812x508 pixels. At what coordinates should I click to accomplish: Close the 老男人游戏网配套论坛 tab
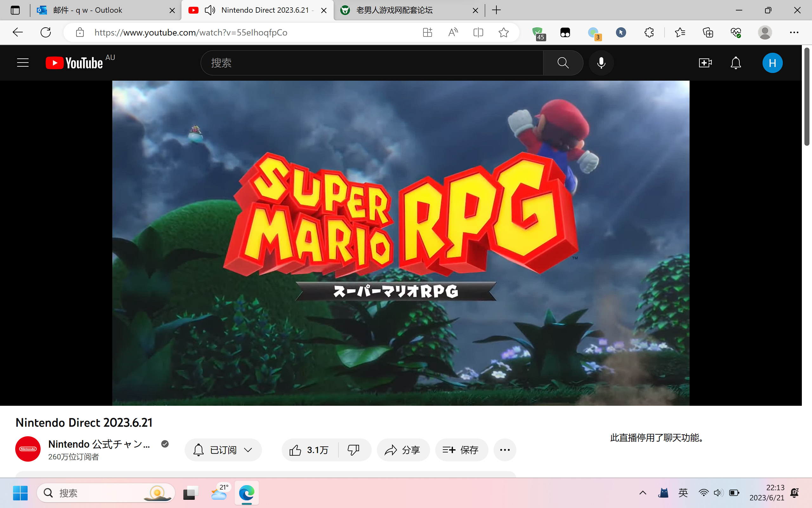(x=475, y=10)
